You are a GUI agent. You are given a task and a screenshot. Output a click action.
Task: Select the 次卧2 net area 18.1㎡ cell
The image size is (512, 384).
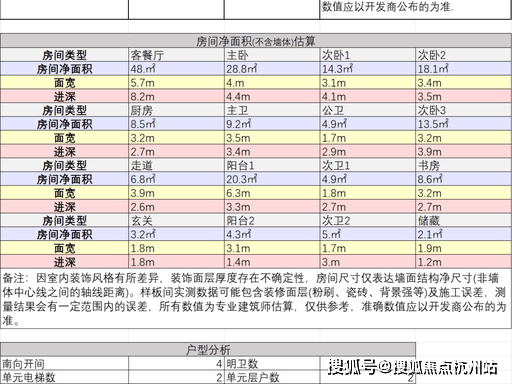click(x=464, y=69)
